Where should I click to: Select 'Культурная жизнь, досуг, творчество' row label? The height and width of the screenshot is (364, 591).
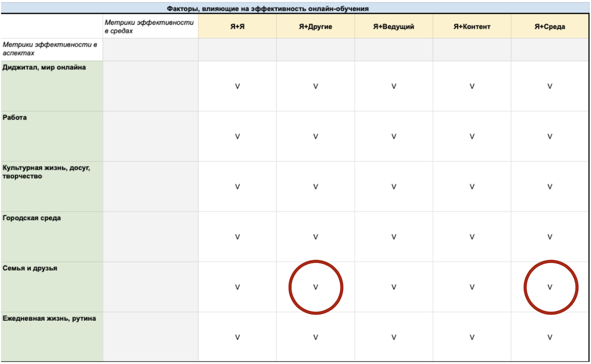tap(52, 187)
